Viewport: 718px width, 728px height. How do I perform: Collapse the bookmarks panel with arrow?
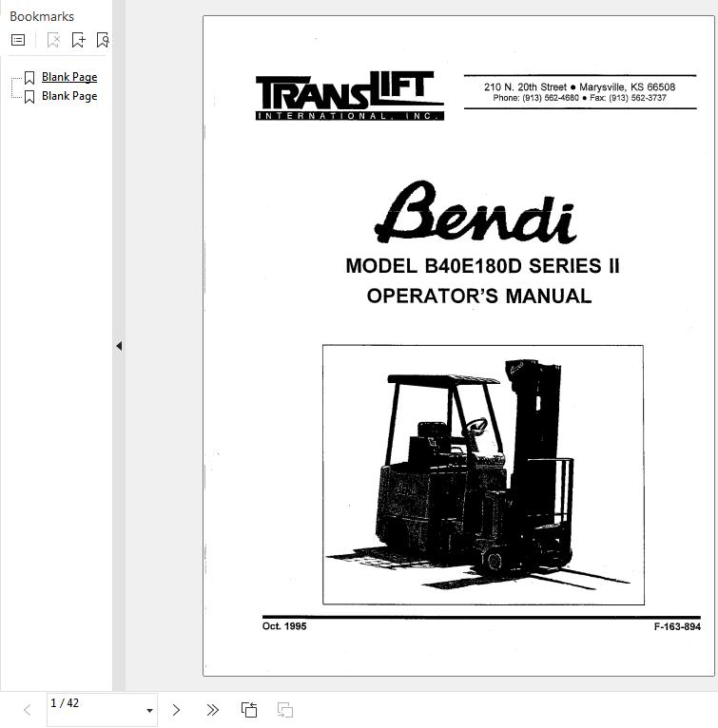(x=119, y=346)
